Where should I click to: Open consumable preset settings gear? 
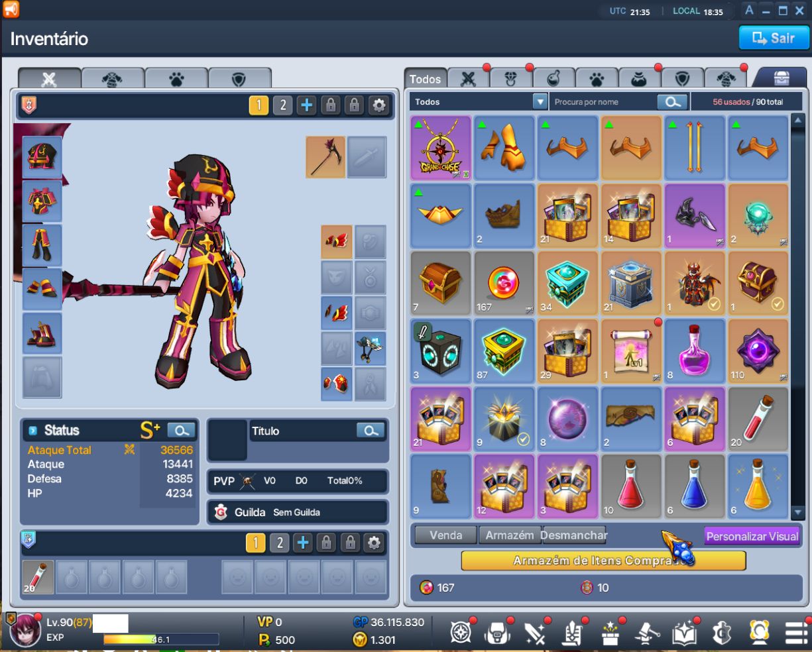tap(374, 543)
